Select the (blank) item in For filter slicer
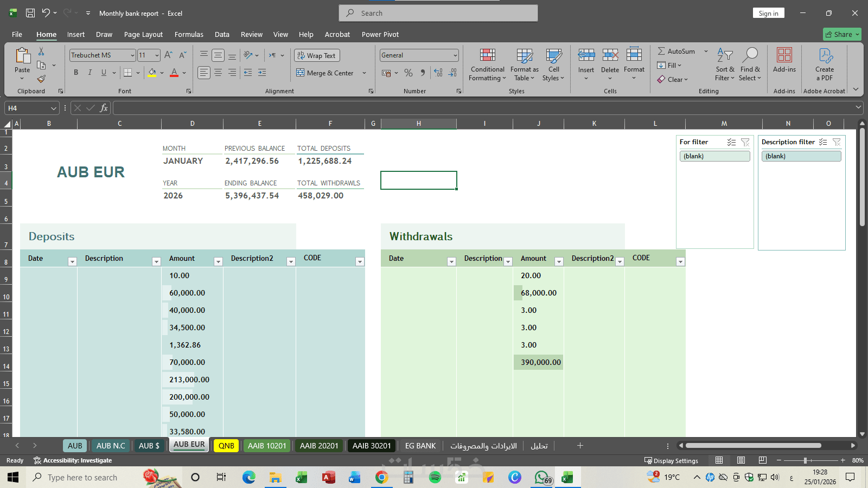This screenshot has height=488, width=868. point(714,156)
